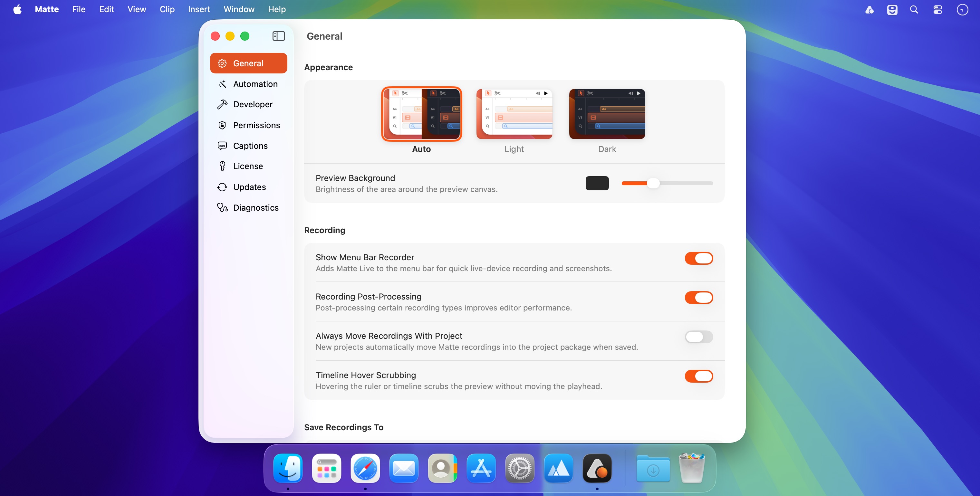
Task: Click the 'Preview Background' label
Action: [355, 178]
